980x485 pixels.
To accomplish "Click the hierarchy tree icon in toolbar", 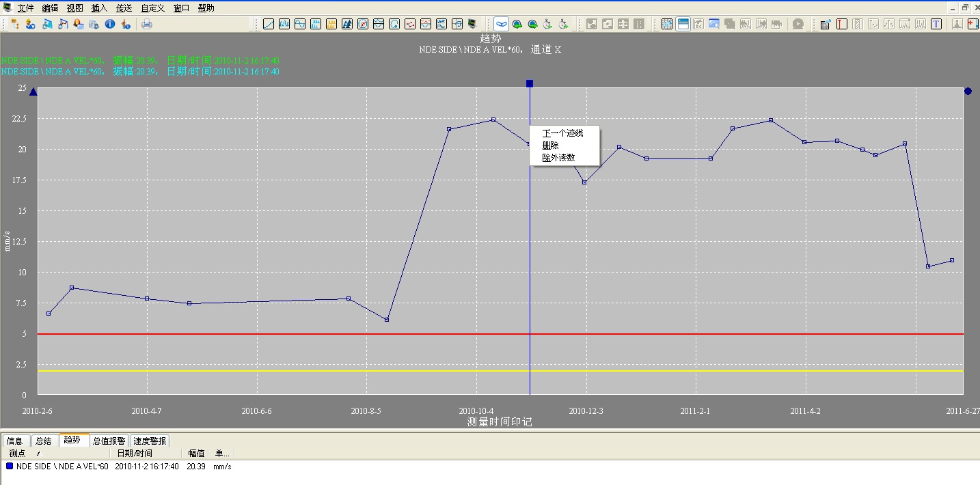I will click(x=14, y=24).
